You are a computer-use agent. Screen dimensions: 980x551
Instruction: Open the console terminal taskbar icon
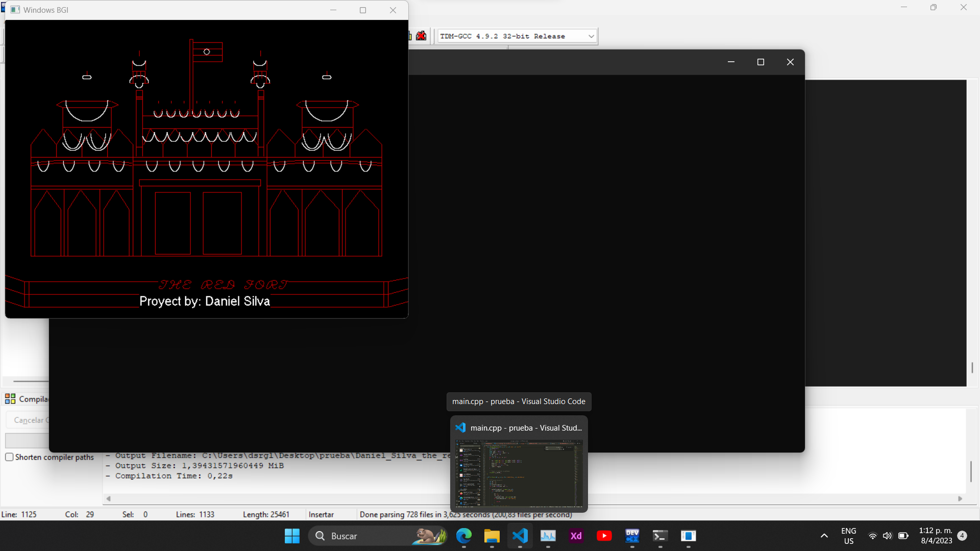pyautogui.click(x=660, y=536)
